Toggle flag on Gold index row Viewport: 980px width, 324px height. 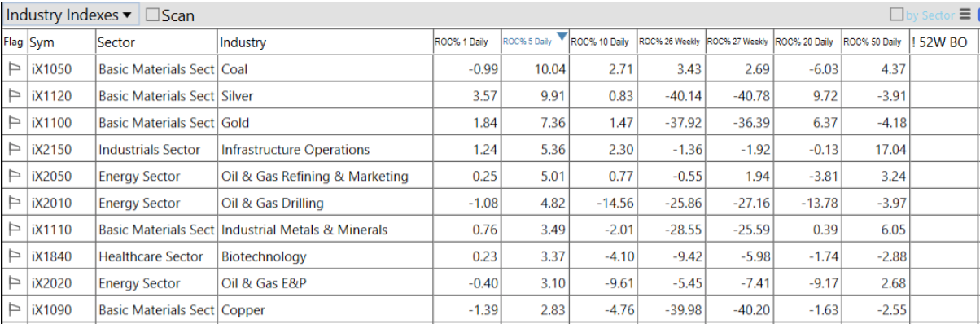14,123
